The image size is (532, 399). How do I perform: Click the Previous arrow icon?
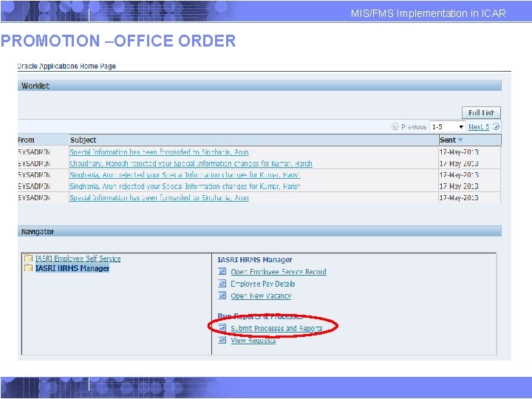coord(395,126)
